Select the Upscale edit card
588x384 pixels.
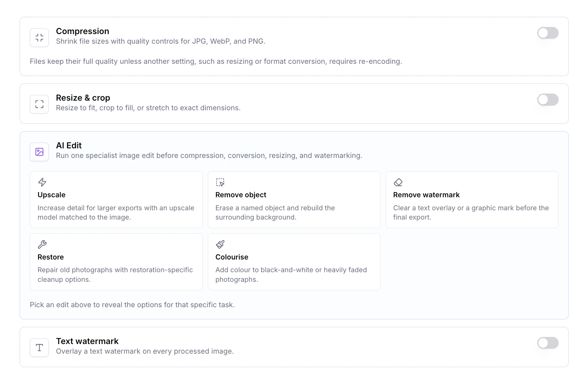116,200
